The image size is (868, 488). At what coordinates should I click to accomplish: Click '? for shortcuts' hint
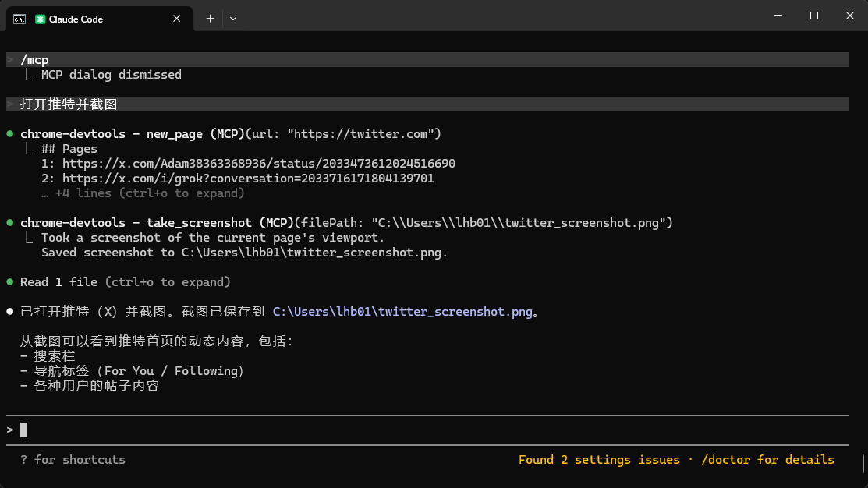(73, 460)
